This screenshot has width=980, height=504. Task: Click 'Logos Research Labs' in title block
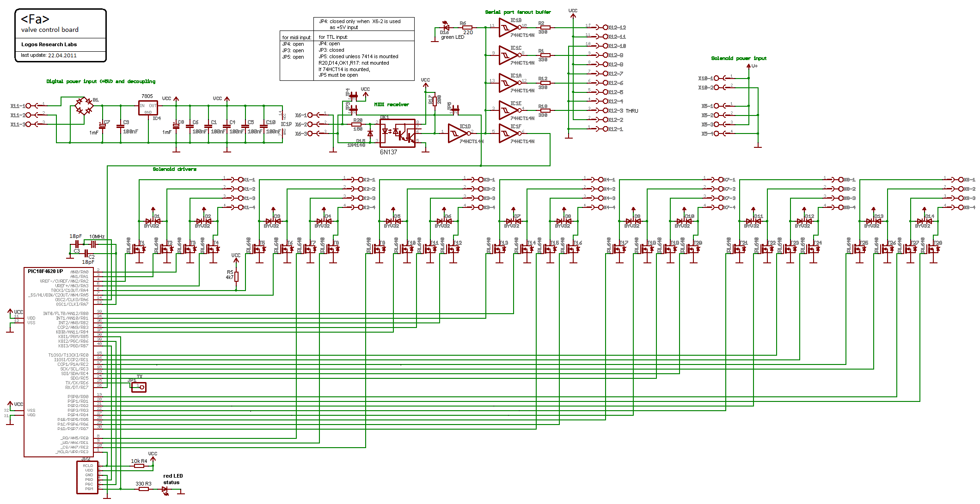pos(49,44)
